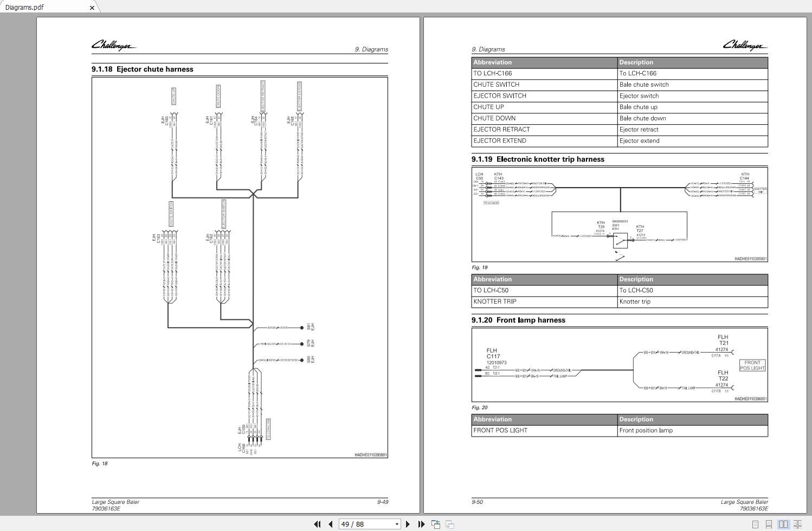This screenshot has height=531, width=812.
Task: Close the Diagrams.pdf tab
Action: pos(92,8)
